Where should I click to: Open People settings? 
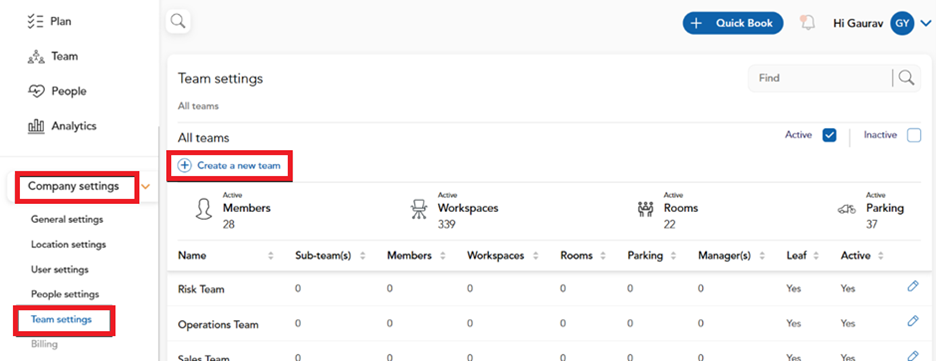click(65, 294)
